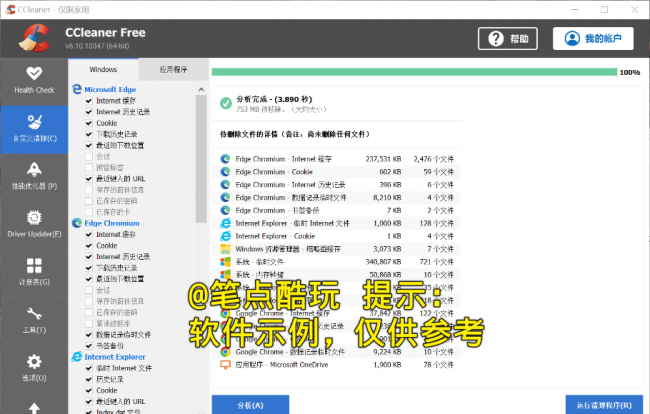The image size is (650, 414).
Task: Click the icon of Edge Chromium - Internet 历史记录 result
Action: [225, 184]
